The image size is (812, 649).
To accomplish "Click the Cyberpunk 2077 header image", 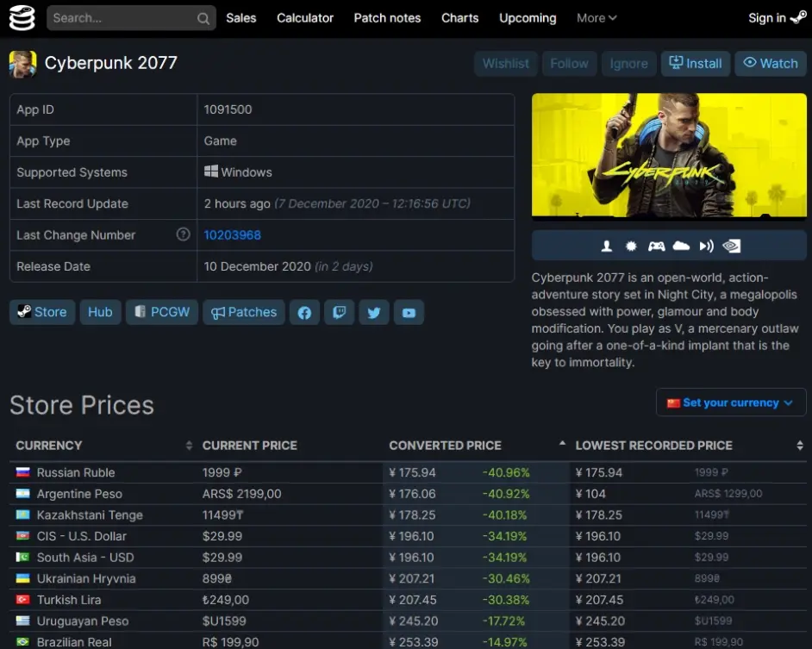I will tap(669, 155).
